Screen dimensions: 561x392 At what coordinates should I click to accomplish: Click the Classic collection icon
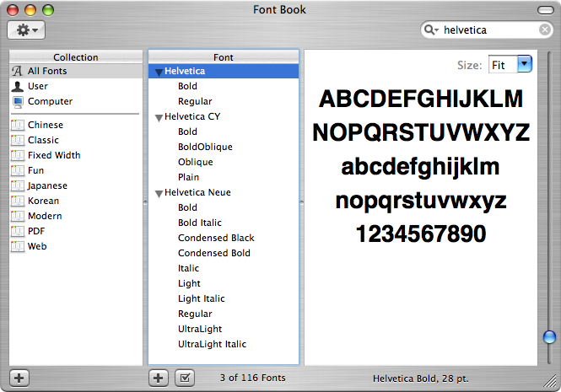(x=18, y=140)
